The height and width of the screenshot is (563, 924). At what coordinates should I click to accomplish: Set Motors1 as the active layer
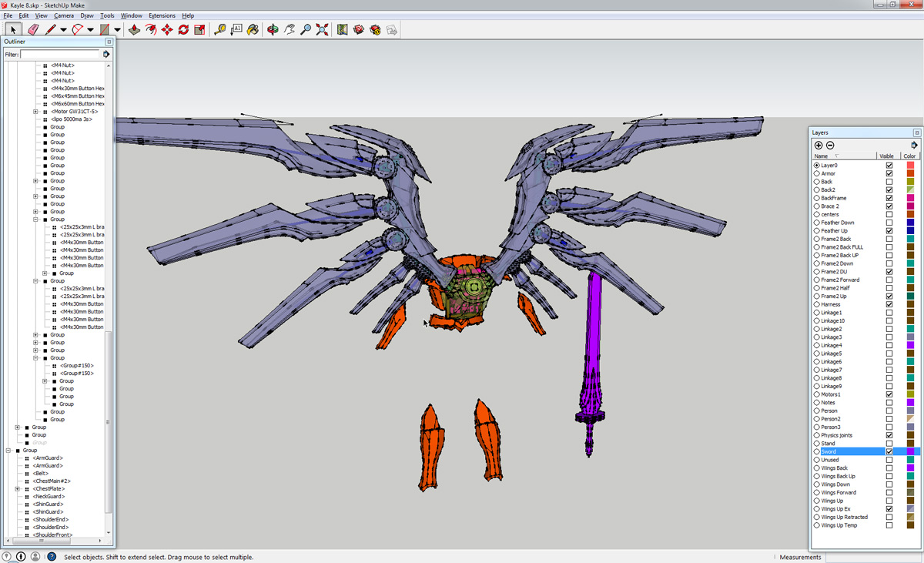click(x=817, y=394)
